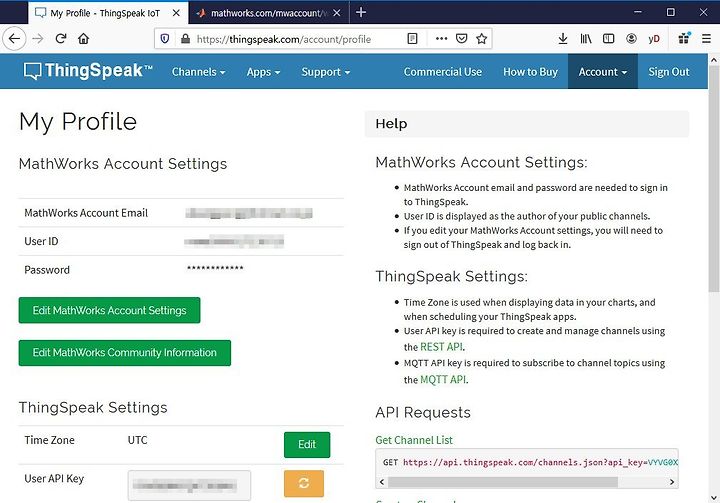Expand the Support dropdown menu

point(326,72)
